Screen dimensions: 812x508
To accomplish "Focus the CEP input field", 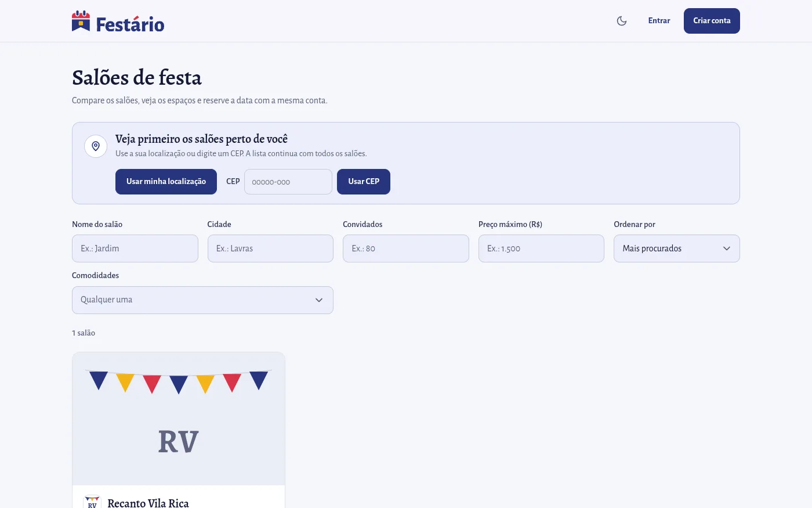I will pos(288,182).
